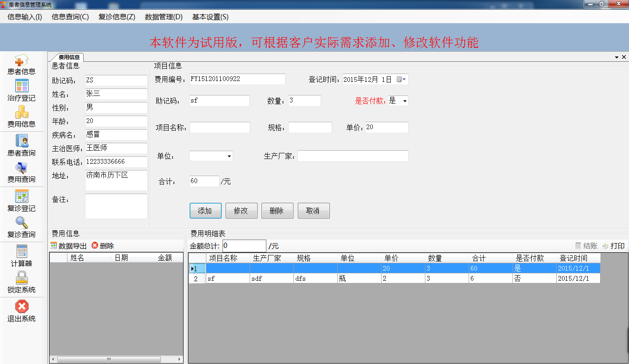Click the 费用编号 input field
629x364 pixels.
coord(237,79)
